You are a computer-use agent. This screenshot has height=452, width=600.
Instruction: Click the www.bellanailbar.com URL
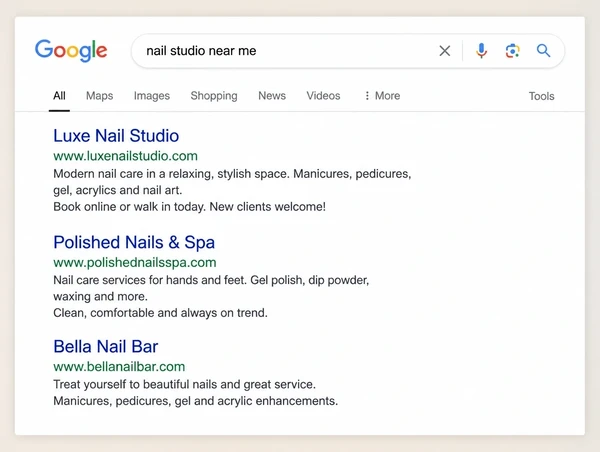[119, 367]
